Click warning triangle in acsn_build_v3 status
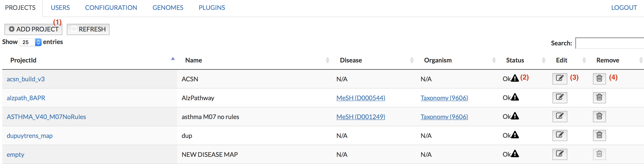This screenshot has width=644, height=164. [515, 78]
